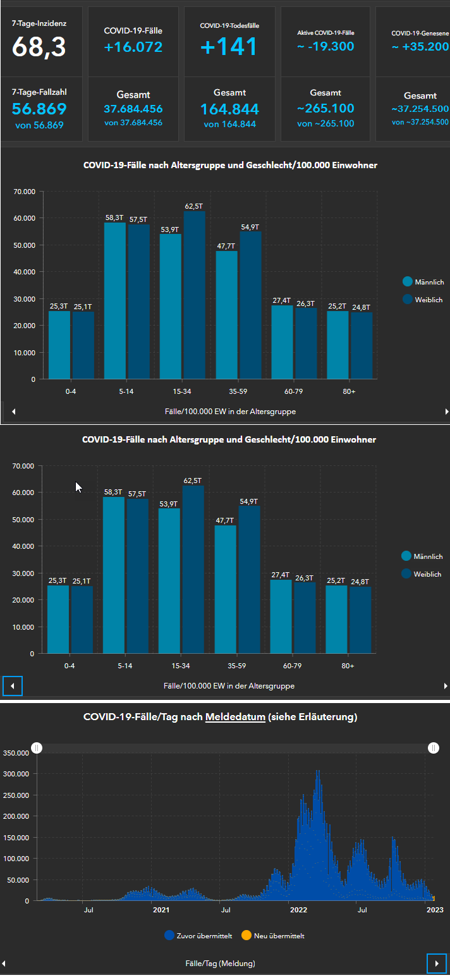
Task: Click the 62,5T bar in the top chart
Action: click(x=195, y=294)
